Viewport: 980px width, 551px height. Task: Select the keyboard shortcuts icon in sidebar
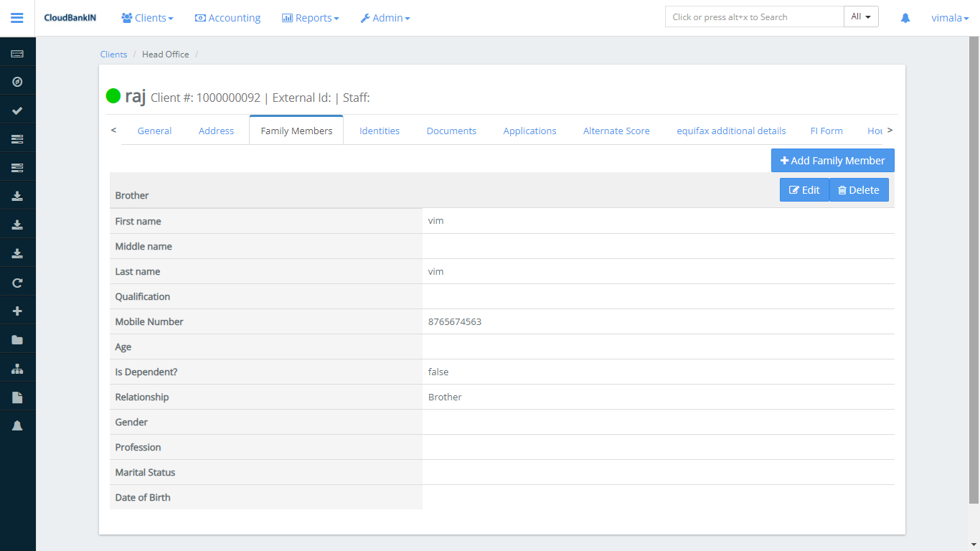point(17,52)
